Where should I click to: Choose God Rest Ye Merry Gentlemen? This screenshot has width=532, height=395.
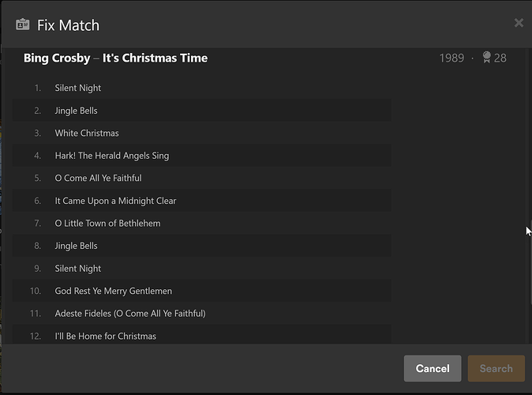click(113, 291)
